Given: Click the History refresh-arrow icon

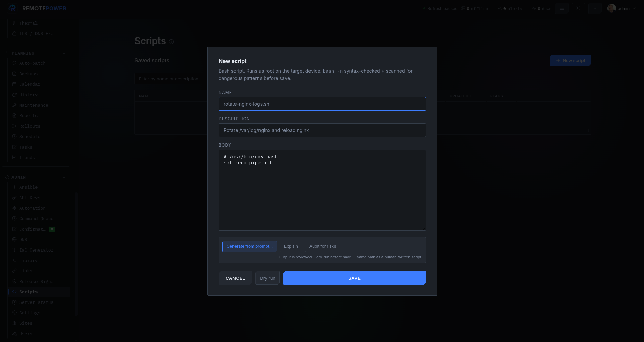Looking at the screenshot, I should click(14, 95).
